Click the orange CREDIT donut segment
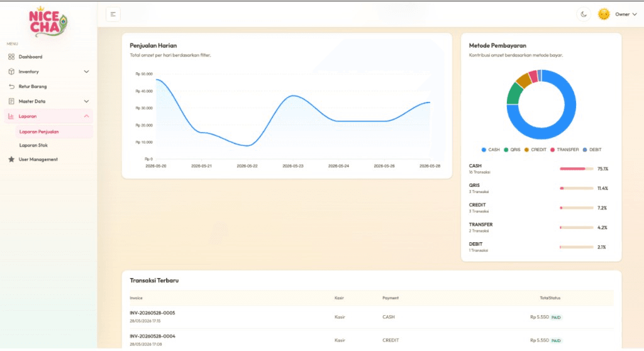This screenshot has width=644, height=351. point(524,80)
